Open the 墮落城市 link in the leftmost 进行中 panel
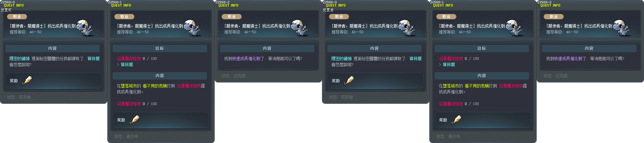Screen dimensions: 644x143 (x=129, y=86)
